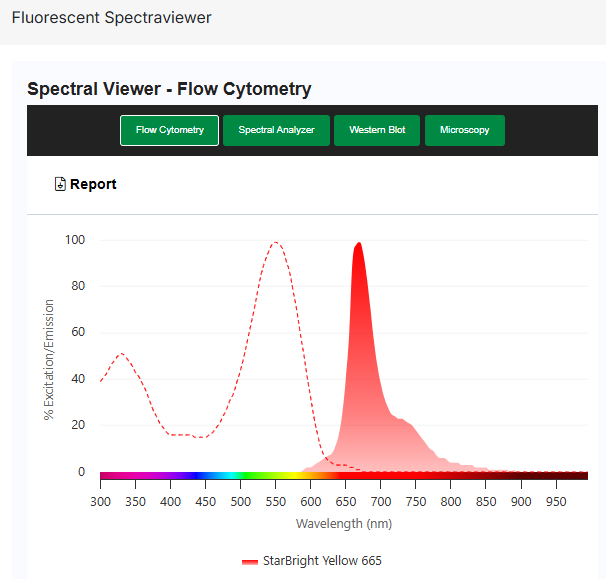Click the Report document icon

pyautogui.click(x=60, y=184)
